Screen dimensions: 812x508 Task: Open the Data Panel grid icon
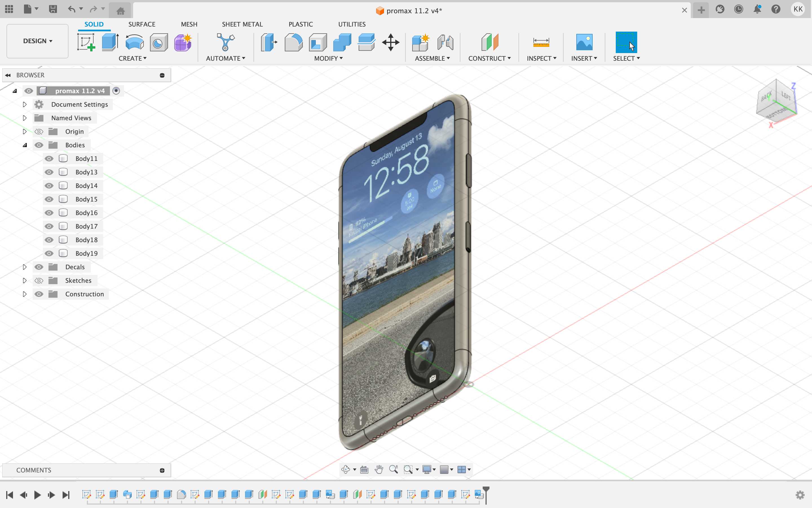9,9
